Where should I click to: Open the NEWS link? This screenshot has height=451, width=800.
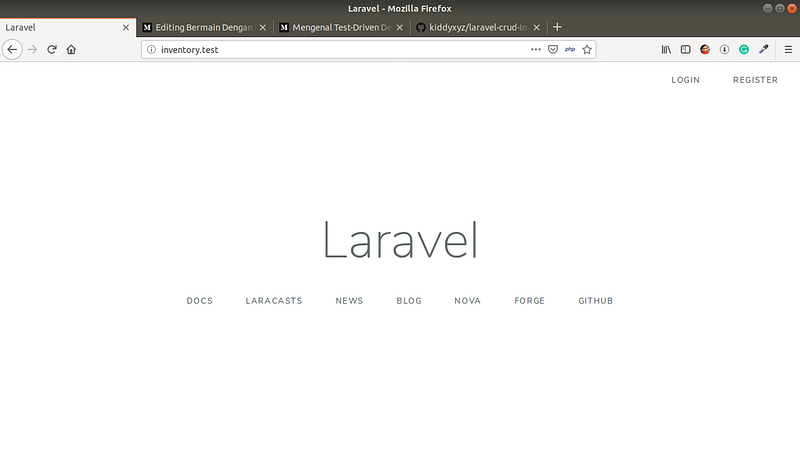[349, 301]
